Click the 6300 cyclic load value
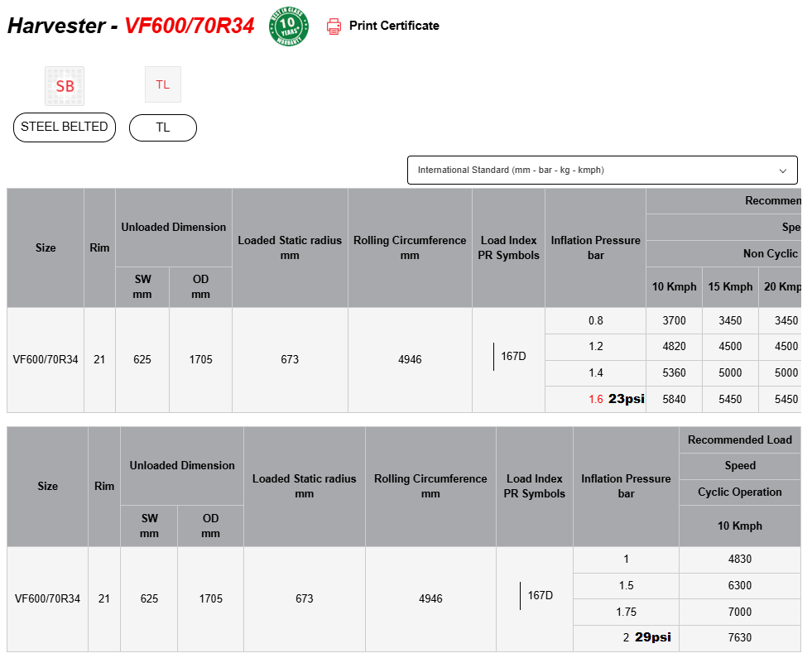This screenshot has height=658, width=812. coord(739,585)
